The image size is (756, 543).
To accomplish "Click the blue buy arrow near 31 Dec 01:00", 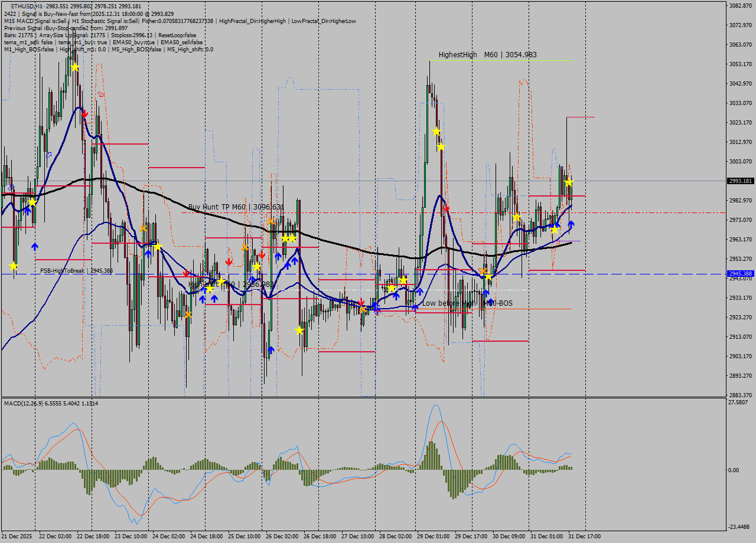I will pos(572,224).
